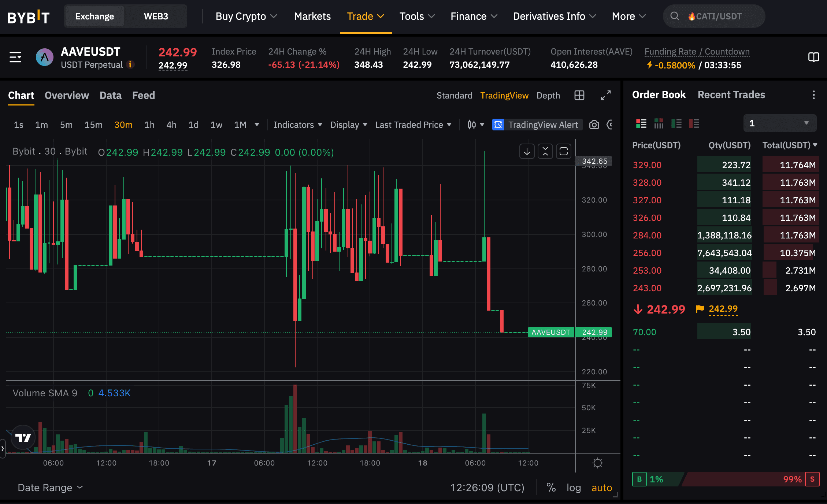
Task: Click the search magnifier icon
Action: point(674,16)
